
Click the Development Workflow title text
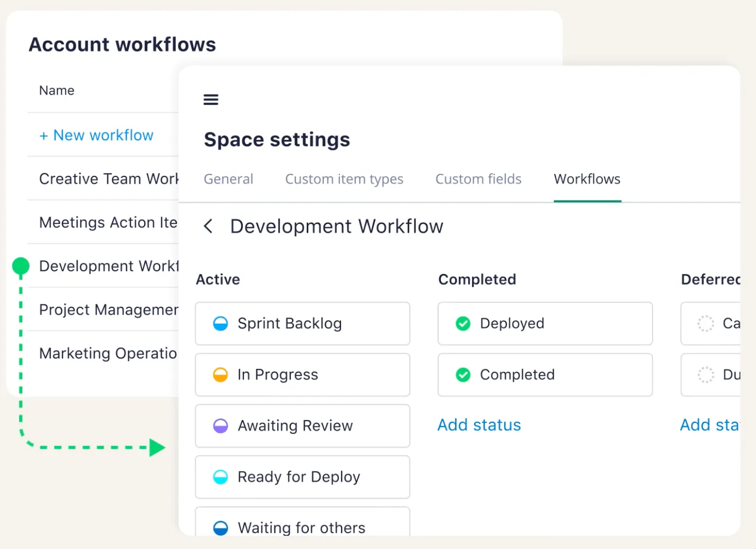(337, 226)
